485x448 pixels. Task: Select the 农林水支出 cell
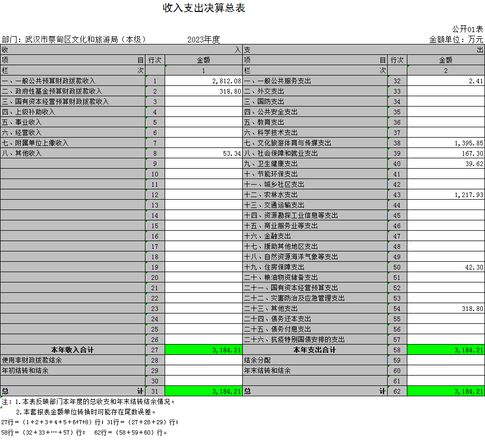pos(315,195)
